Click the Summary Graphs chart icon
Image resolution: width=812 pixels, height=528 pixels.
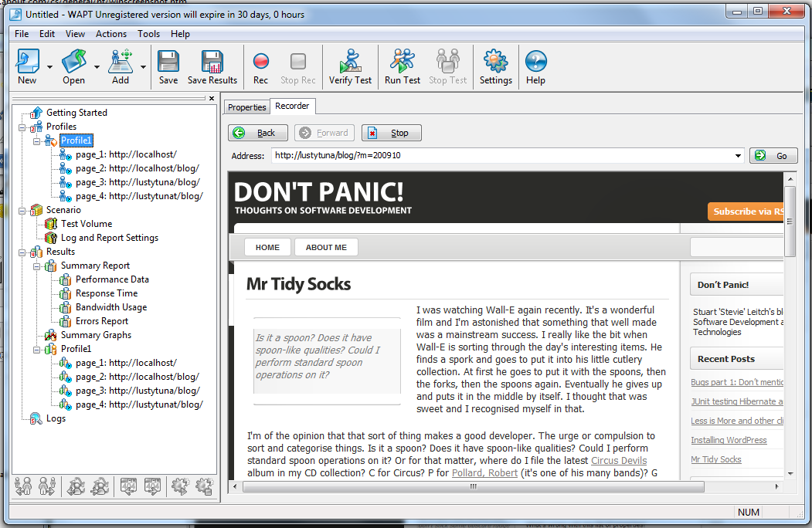[x=51, y=336]
